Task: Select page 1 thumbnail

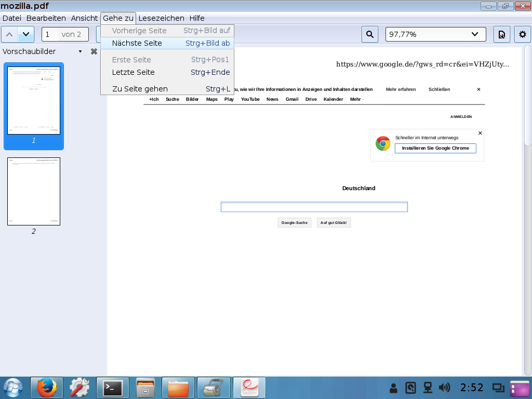Action: (x=34, y=101)
